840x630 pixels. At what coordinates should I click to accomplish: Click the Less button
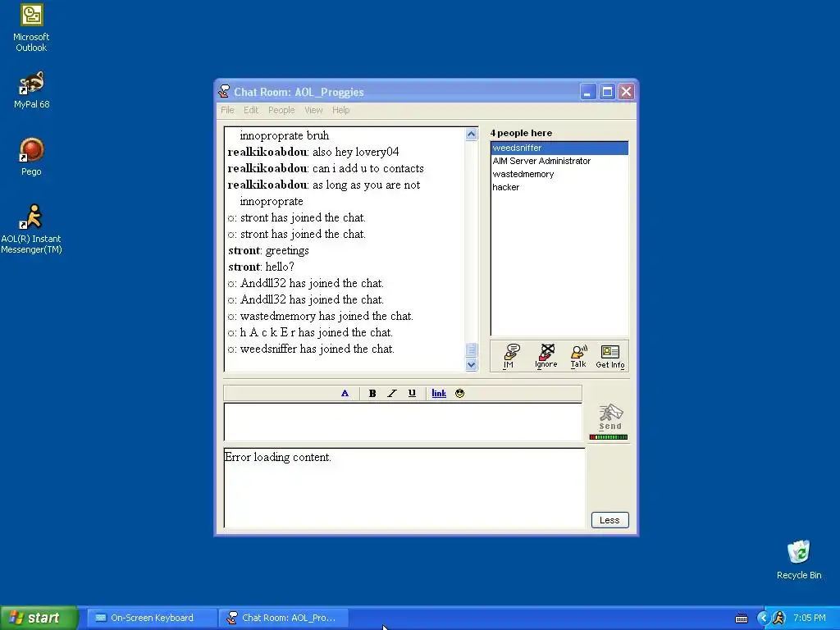tap(609, 520)
